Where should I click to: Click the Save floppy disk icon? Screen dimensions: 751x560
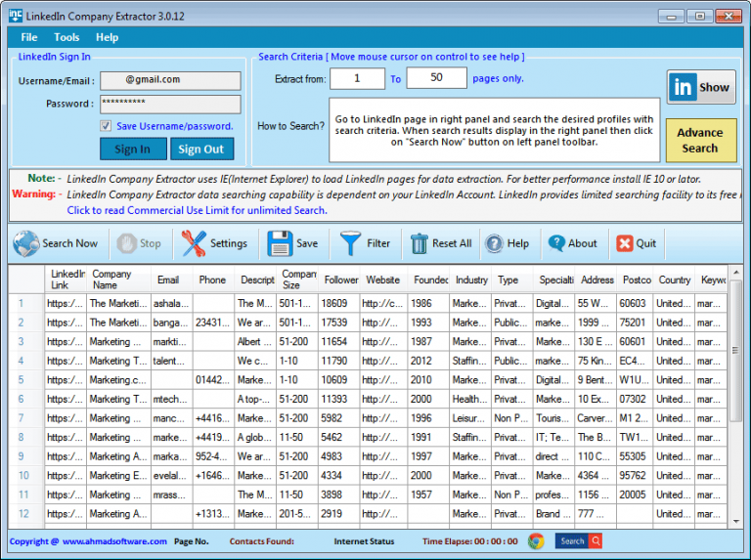point(280,243)
